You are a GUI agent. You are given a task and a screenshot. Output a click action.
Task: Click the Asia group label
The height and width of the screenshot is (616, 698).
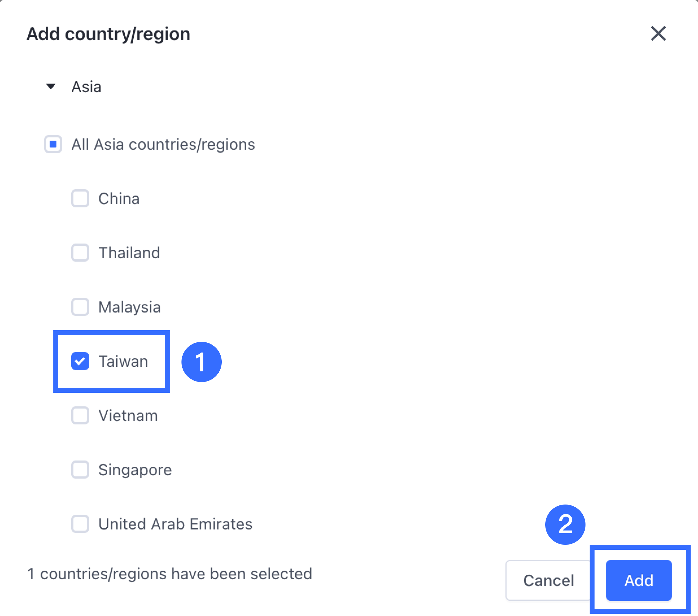pyautogui.click(x=86, y=87)
